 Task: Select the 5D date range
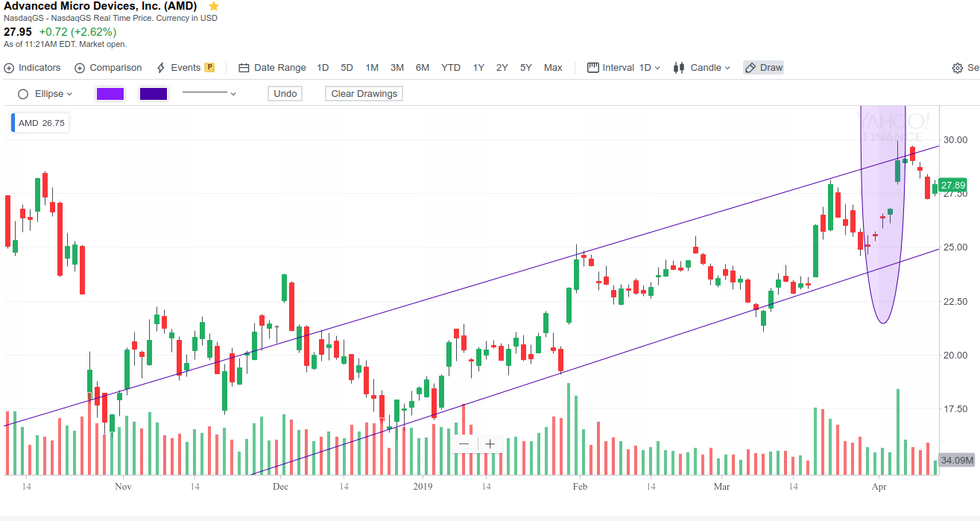click(x=347, y=68)
